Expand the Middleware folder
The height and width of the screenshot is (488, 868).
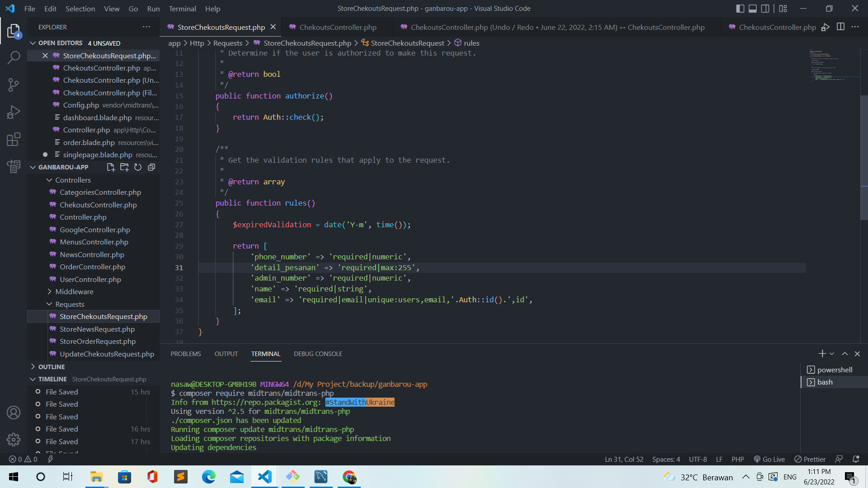tap(74, 292)
